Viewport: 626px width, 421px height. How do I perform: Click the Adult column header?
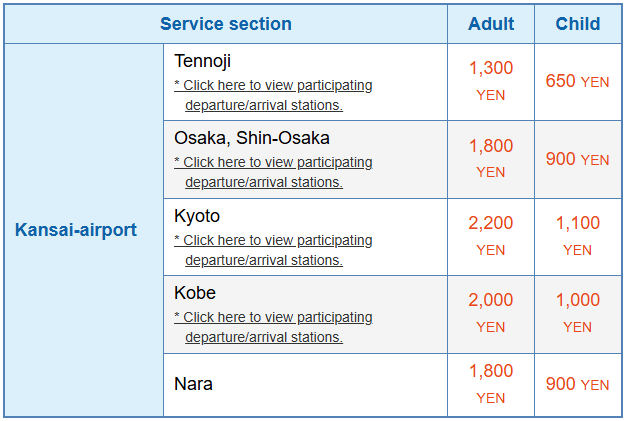click(491, 24)
